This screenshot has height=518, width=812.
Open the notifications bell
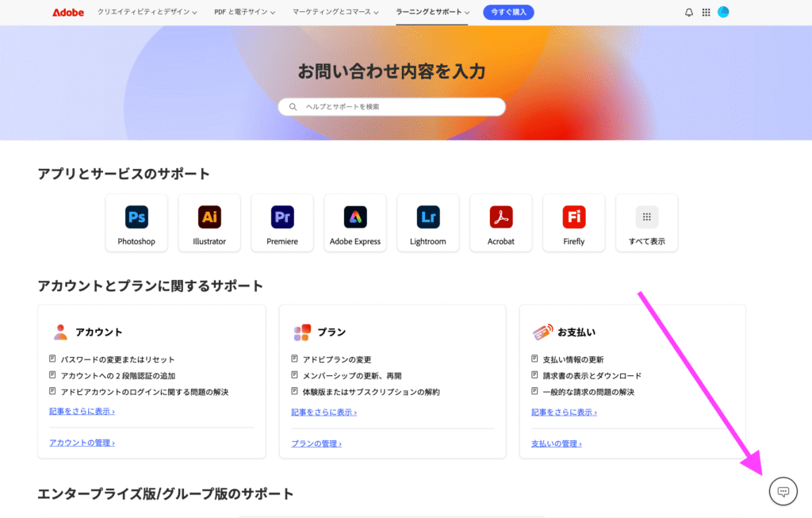pyautogui.click(x=689, y=13)
